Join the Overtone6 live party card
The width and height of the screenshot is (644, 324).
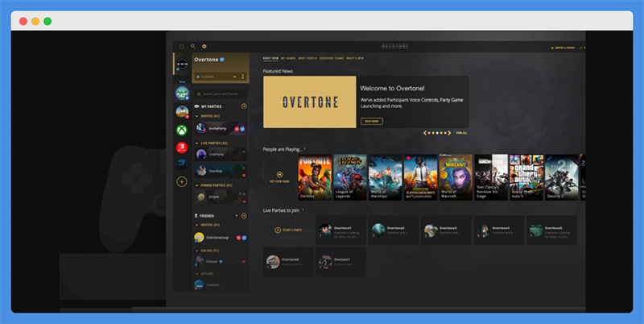pyautogui.click(x=288, y=261)
